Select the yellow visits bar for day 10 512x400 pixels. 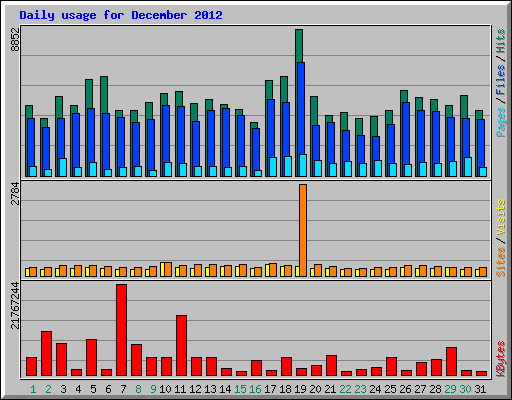(x=162, y=269)
